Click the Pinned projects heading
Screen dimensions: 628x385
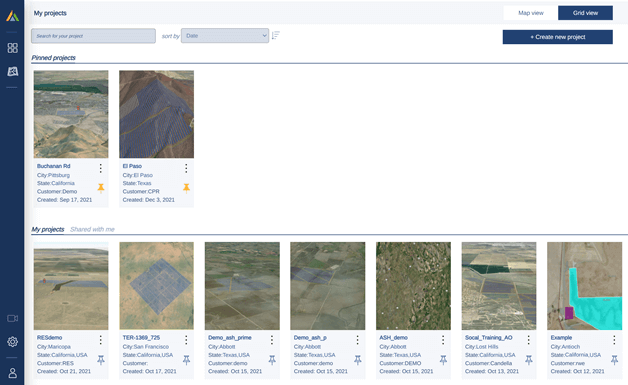point(54,58)
